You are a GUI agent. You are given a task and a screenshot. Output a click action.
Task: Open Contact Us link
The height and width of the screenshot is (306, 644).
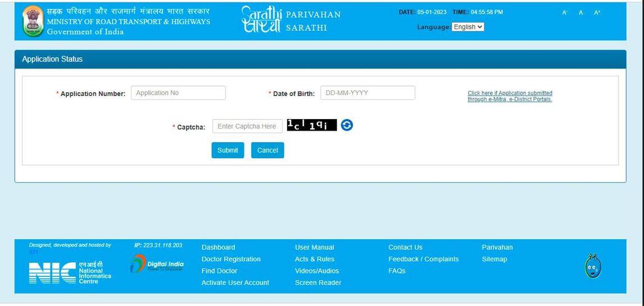pyautogui.click(x=405, y=248)
